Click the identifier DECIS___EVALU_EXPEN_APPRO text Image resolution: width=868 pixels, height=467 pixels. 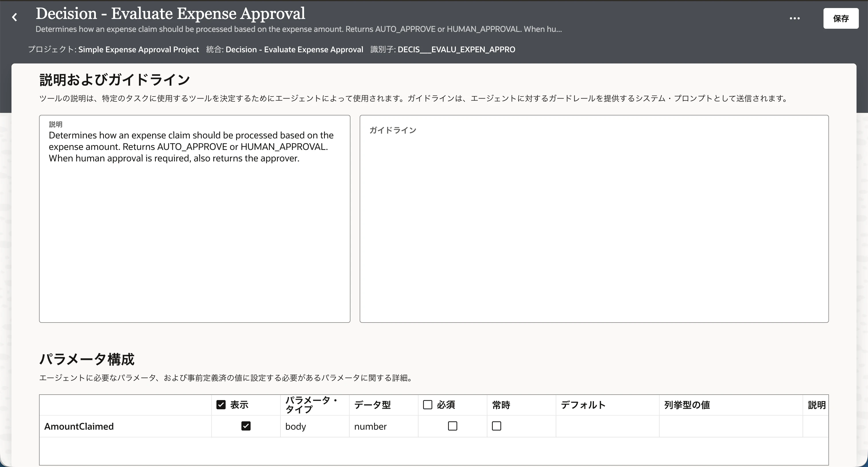point(456,49)
